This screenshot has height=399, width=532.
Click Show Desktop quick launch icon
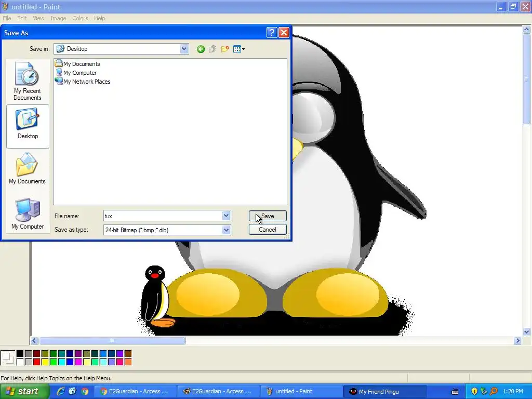73,391
